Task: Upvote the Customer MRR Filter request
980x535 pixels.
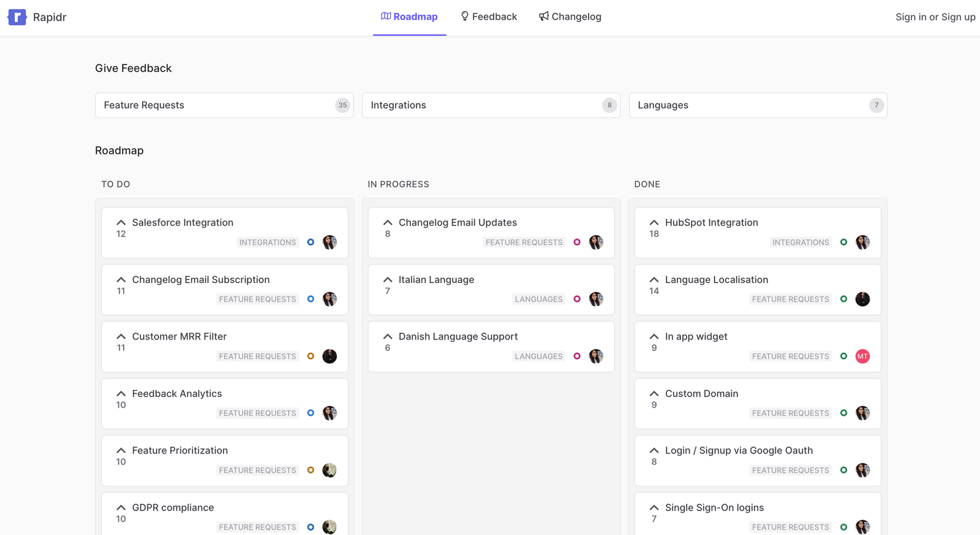Action: pyautogui.click(x=121, y=337)
